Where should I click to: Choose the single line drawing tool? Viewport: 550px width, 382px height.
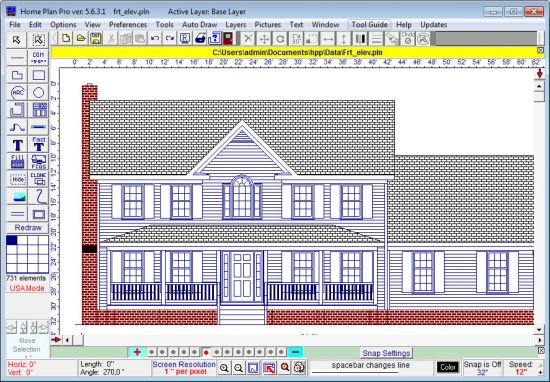point(16,57)
